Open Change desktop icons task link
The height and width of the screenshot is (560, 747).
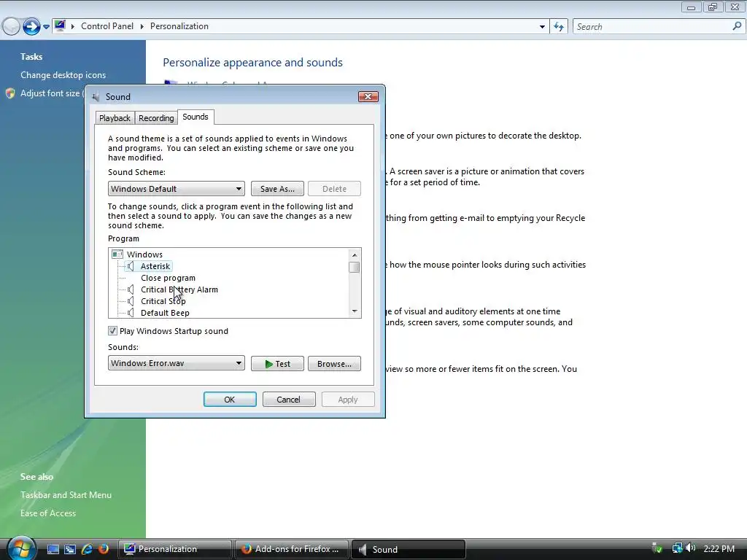pyautogui.click(x=63, y=75)
